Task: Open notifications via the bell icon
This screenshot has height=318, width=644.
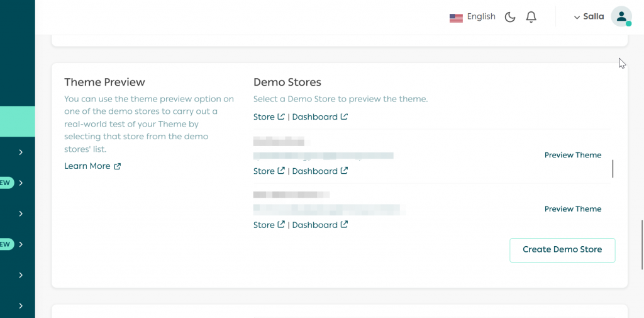Action: pyautogui.click(x=531, y=17)
